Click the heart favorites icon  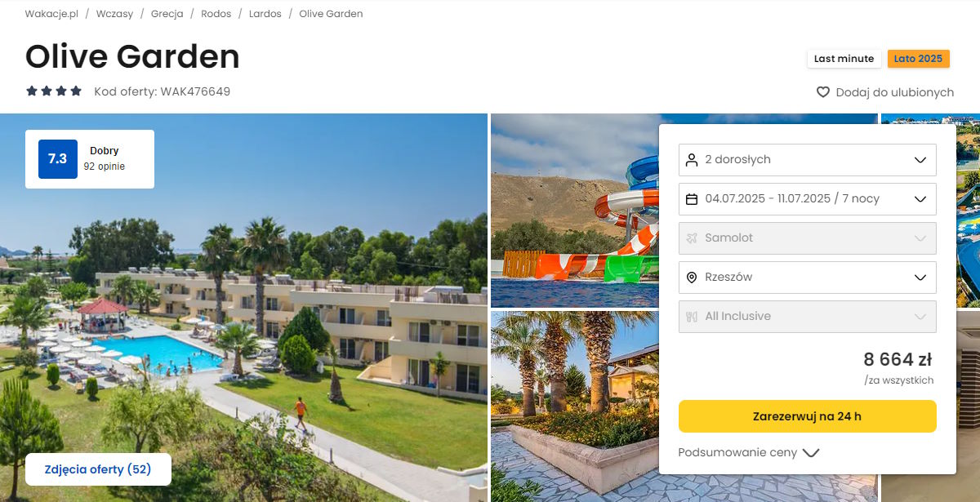tap(823, 92)
